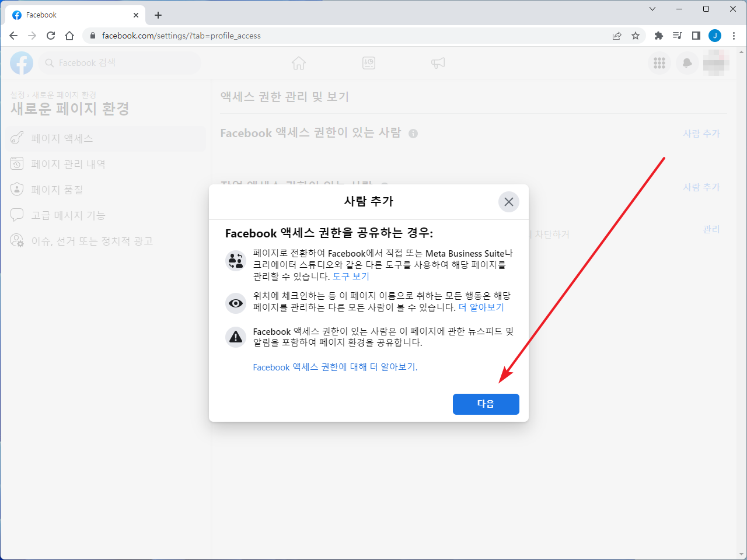Open the megaphone ads icon
Screen dimensions: 747x560
438,63
